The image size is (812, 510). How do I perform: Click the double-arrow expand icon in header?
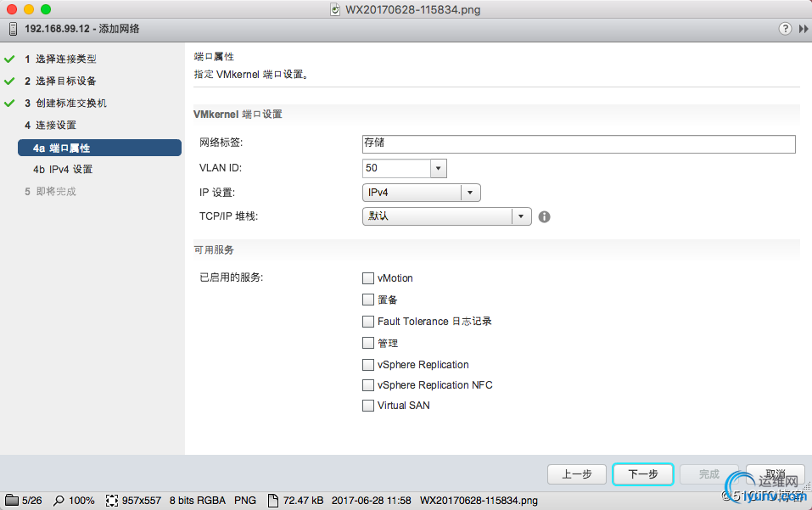(804, 29)
